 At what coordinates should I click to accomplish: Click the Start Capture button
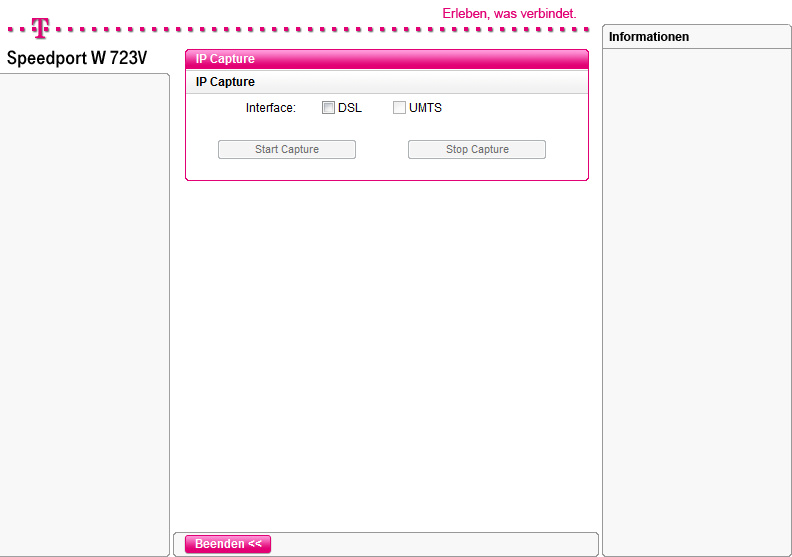287,149
